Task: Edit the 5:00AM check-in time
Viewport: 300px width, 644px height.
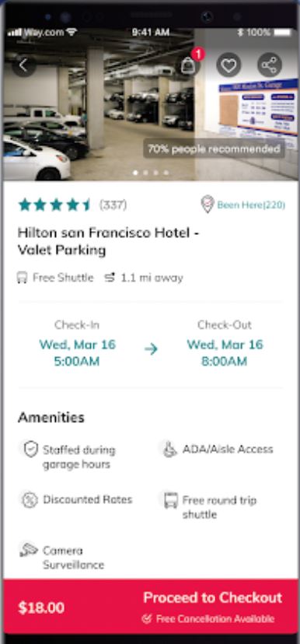Action: pyautogui.click(x=77, y=362)
